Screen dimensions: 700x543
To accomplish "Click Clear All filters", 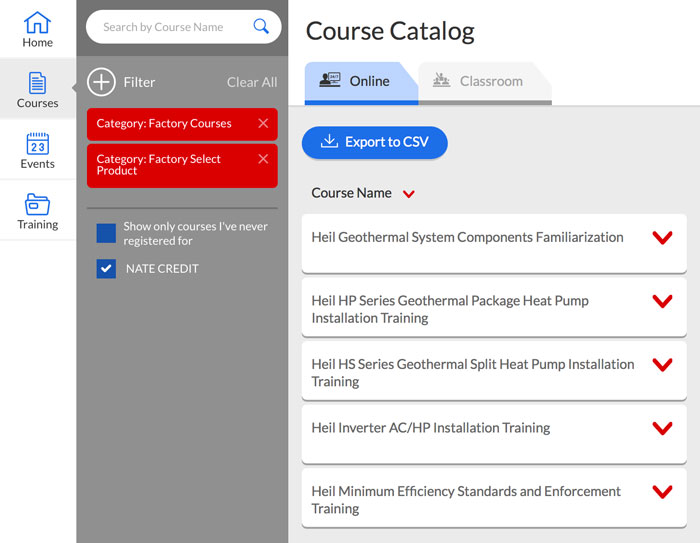I will 252,82.
